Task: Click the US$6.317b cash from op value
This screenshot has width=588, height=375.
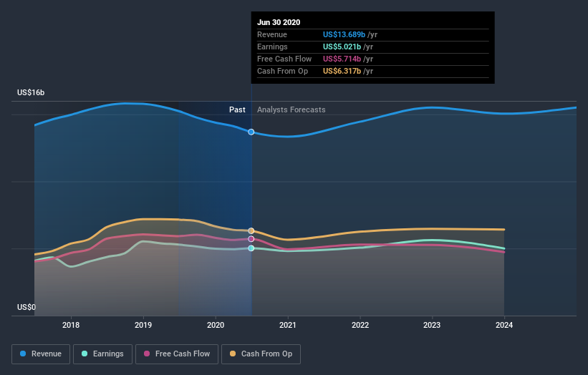Action: click(342, 71)
